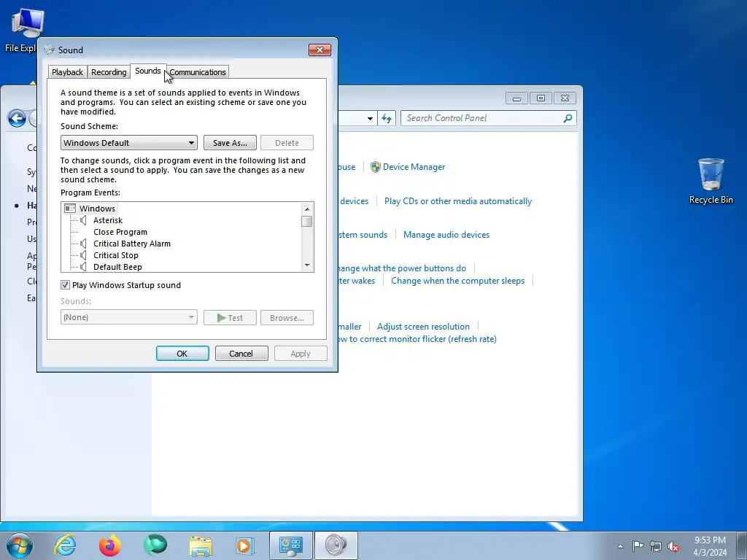Open the power buttons settings link
Viewport: 747px width, 560px height.
(x=402, y=268)
